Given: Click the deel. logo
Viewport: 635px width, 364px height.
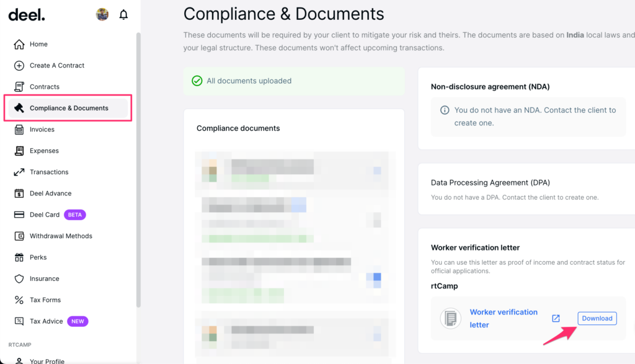Looking at the screenshot, I should pos(27,15).
